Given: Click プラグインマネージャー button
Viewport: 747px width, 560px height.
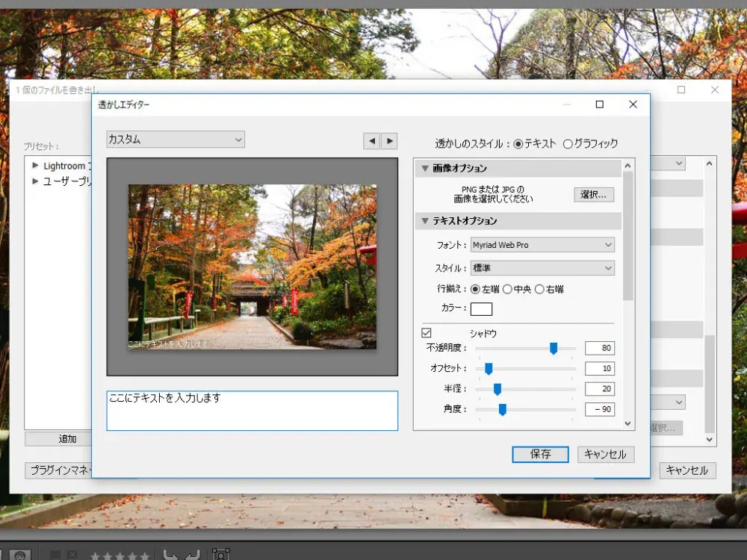Looking at the screenshot, I should [x=58, y=470].
